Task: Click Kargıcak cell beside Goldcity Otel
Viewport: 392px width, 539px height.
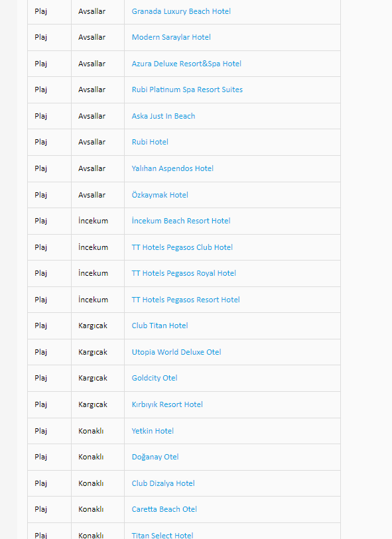Action: [x=98, y=378]
